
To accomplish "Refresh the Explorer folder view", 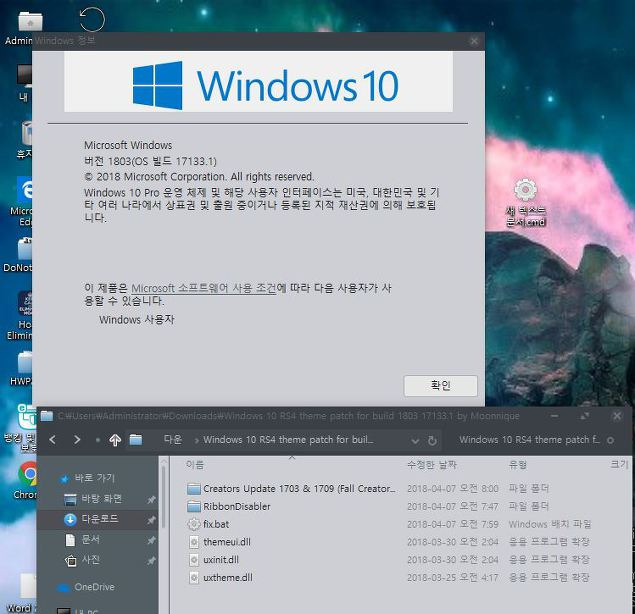I will coord(432,441).
